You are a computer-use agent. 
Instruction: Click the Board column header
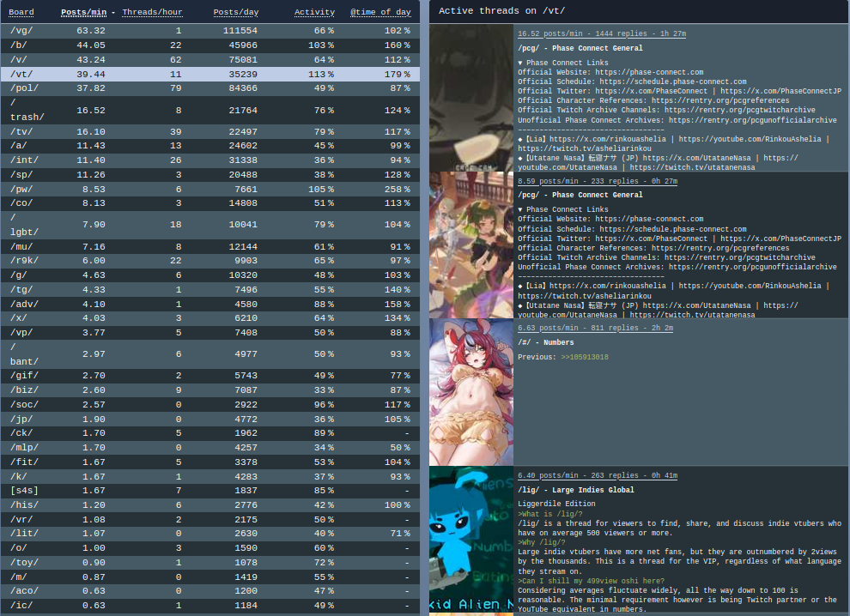coord(21,12)
